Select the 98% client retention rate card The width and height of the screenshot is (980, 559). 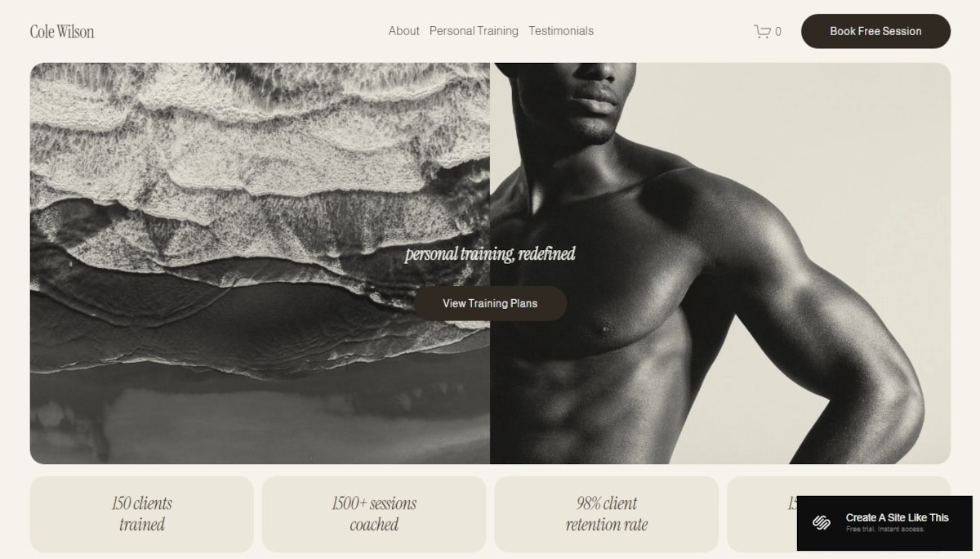tap(607, 514)
